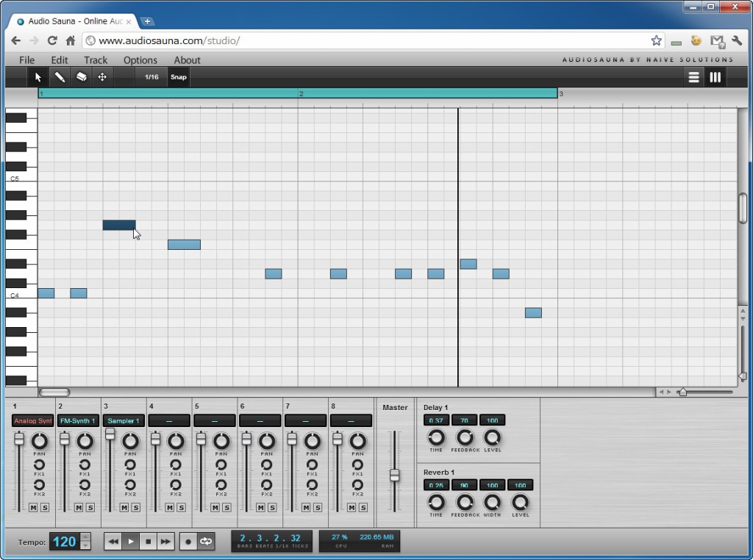
Task: Select the four-arrow move tool
Action: pos(102,76)
